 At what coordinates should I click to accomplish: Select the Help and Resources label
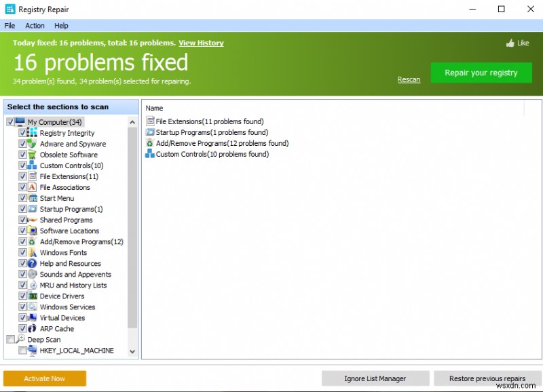pyautogui.click(x=71, y=263)
